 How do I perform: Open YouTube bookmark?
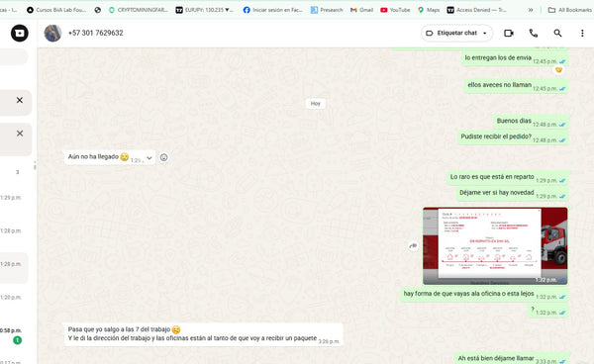(x=395, y=10)
